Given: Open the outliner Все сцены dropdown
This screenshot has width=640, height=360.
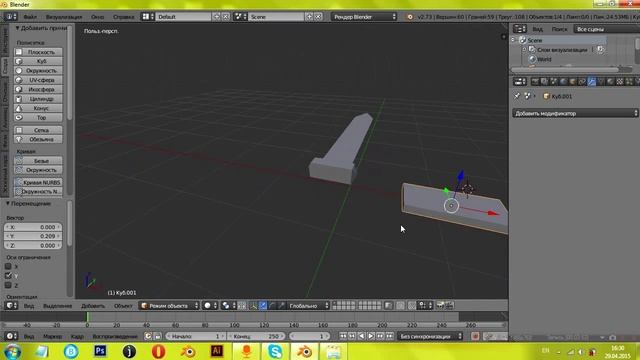Looking at the screenshot, I should pyautogui.click(x=606, y=29).
